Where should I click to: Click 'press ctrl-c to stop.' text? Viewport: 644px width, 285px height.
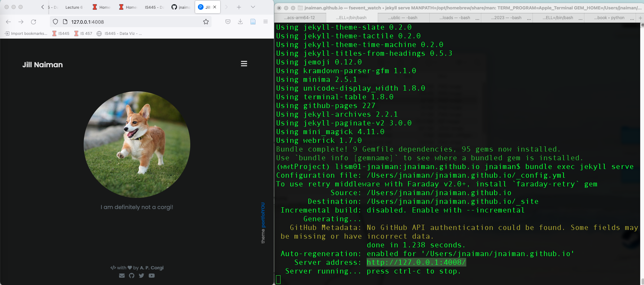[414, 271]
